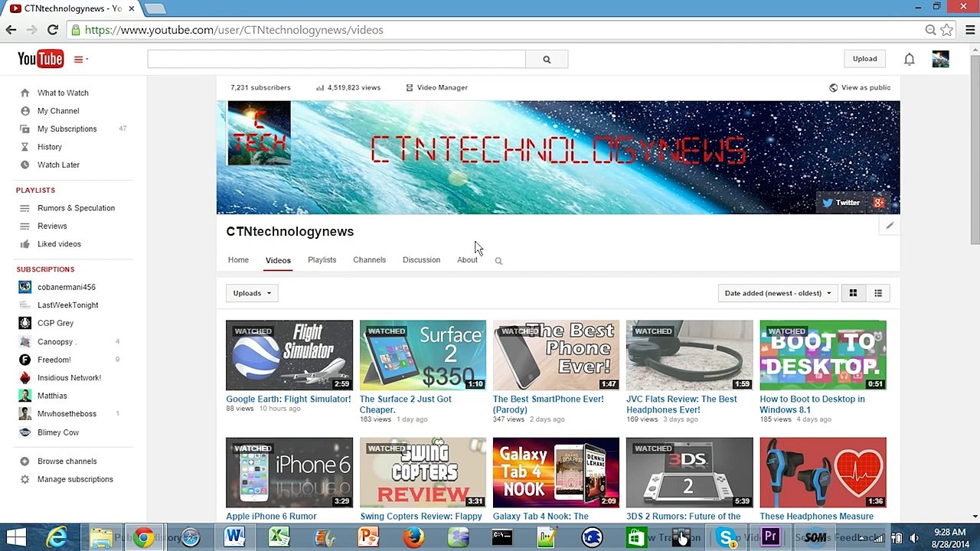
Task: Open JVC Flats Review video title
Action: point(681,404)
